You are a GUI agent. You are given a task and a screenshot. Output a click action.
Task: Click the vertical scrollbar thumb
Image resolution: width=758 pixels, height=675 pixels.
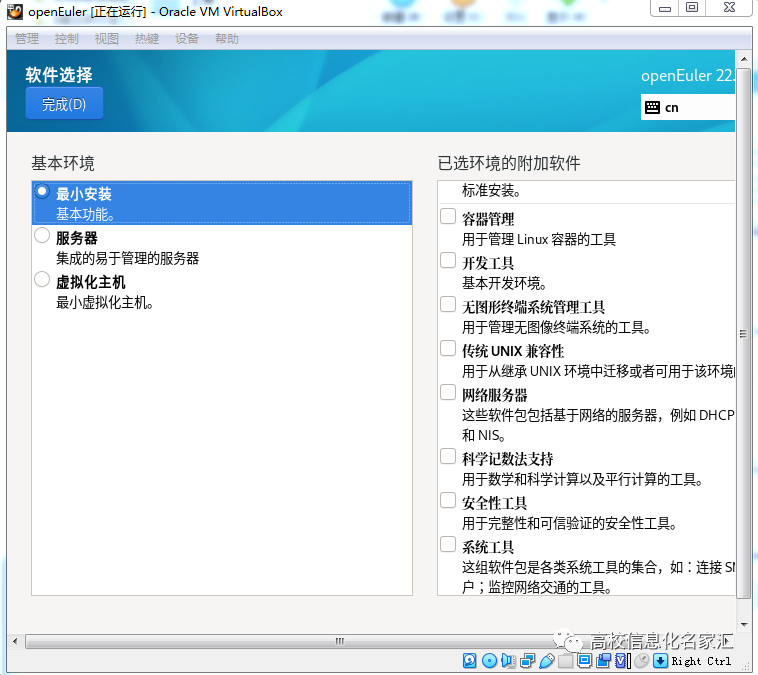[743, 334]
